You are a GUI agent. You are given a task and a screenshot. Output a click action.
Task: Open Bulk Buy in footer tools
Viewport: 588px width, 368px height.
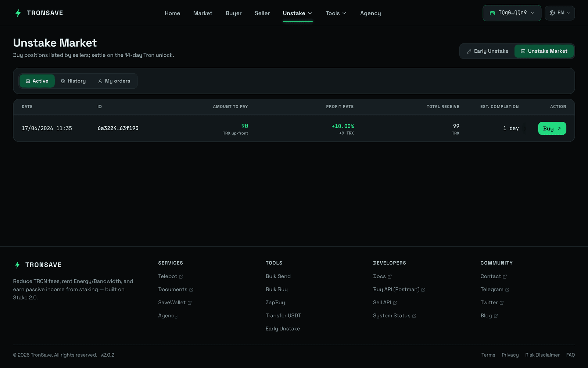tap(277, 290)
